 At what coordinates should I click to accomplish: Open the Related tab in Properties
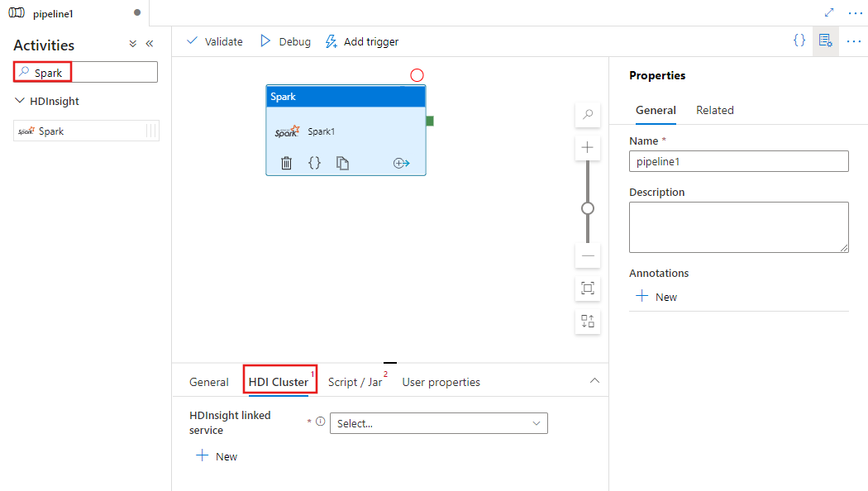coord(714,110)
